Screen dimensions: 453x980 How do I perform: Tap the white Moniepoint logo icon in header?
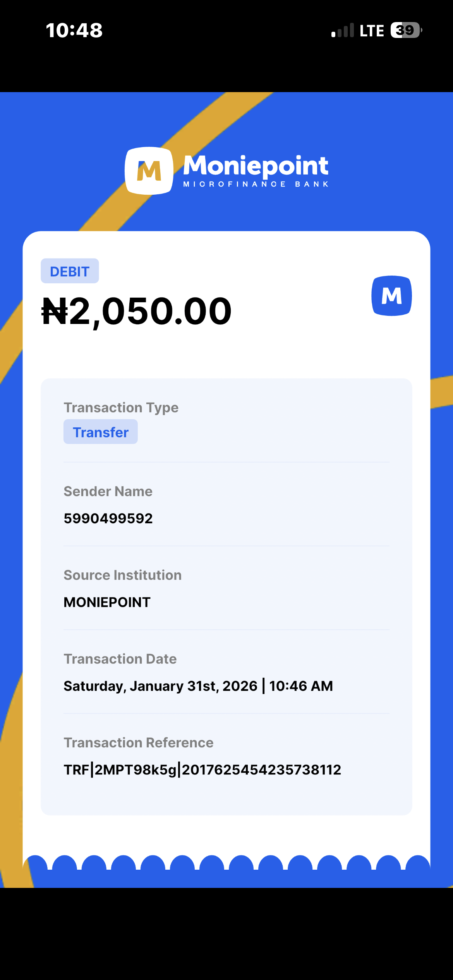(149, 171)
